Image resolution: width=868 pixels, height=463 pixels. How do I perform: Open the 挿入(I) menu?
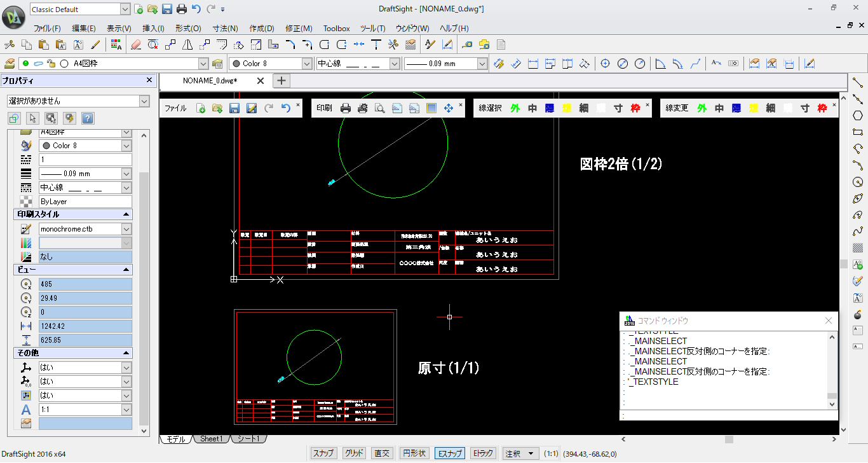153,29
